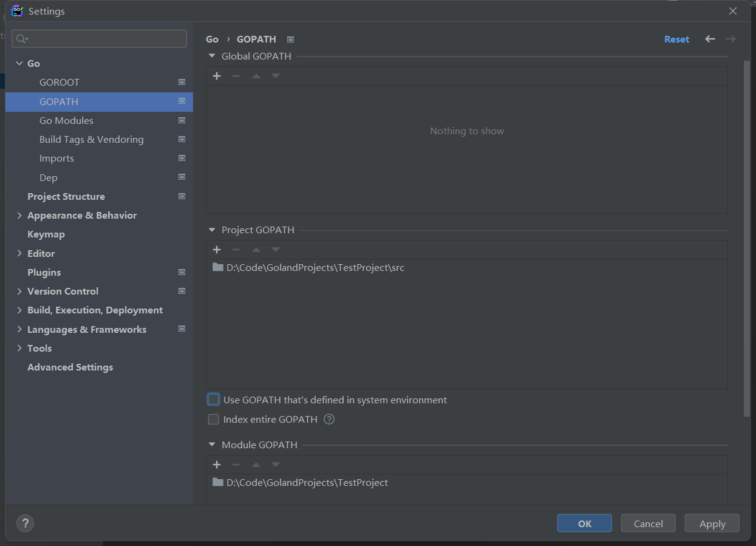This screenshot has height=546, width=756.
Task: Expand Appearance & Behavior settings
Action: [19, 215]
